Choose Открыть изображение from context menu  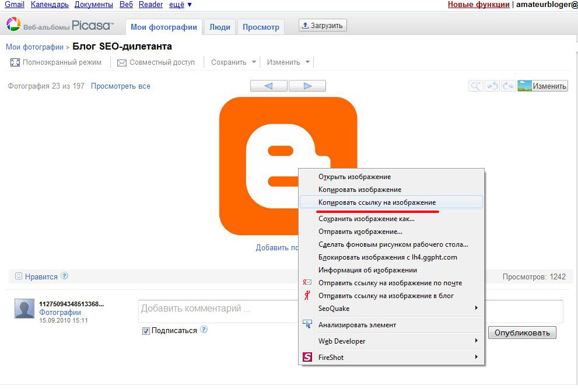click(391, 177)
